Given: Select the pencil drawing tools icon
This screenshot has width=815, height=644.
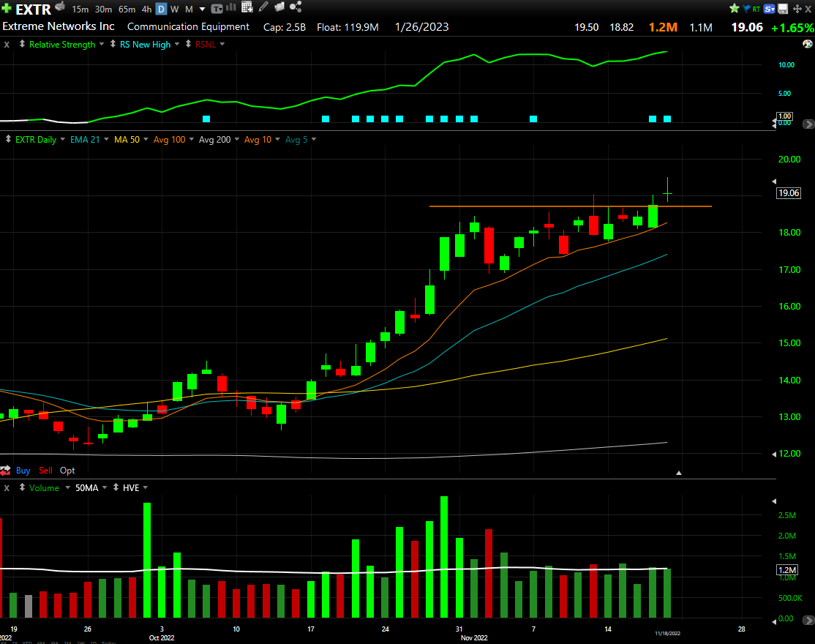Looking at the screenshot, I should tap(263, 7).
